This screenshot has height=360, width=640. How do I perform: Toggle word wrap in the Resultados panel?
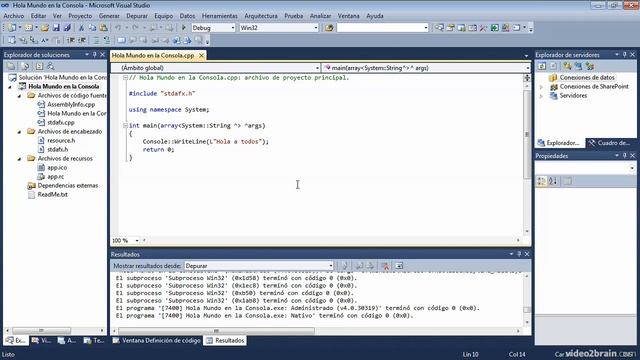399,266
